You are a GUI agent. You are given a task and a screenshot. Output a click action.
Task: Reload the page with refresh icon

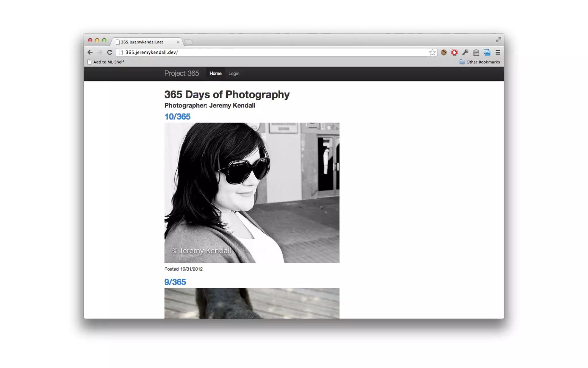[x=110, y=52]
